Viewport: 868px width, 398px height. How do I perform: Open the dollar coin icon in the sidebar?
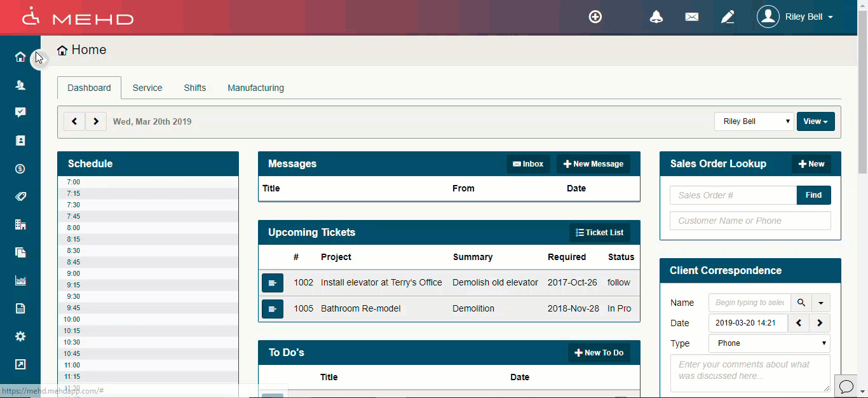click(x=20, y=169)
